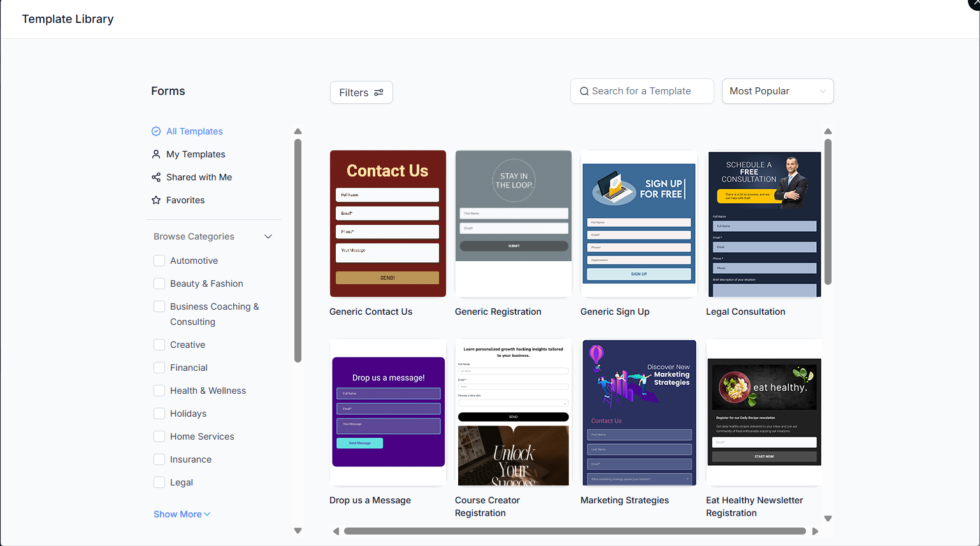Click the horizontal scroll right arrow

(x=815, y=531)
